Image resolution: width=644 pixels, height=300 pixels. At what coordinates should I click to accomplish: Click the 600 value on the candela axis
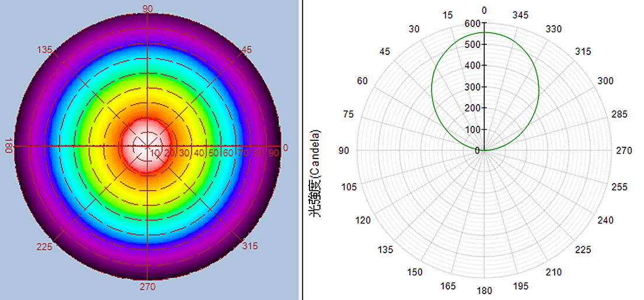[x=472, y=23]
